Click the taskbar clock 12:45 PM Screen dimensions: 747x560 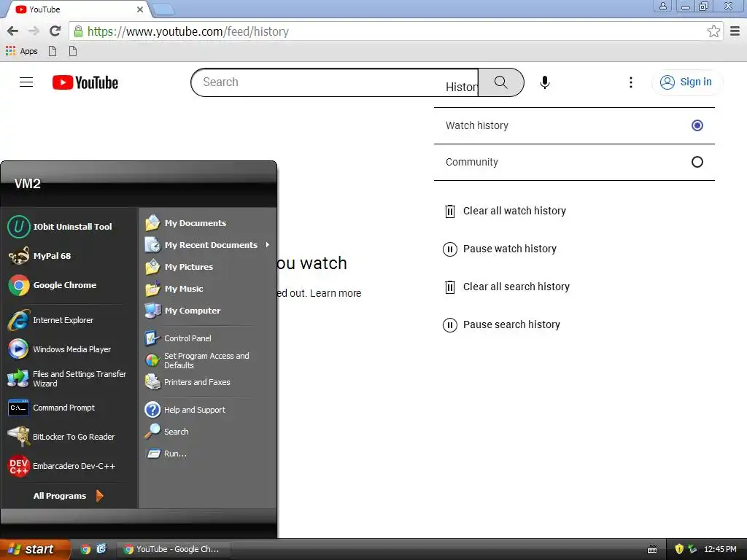720,550
